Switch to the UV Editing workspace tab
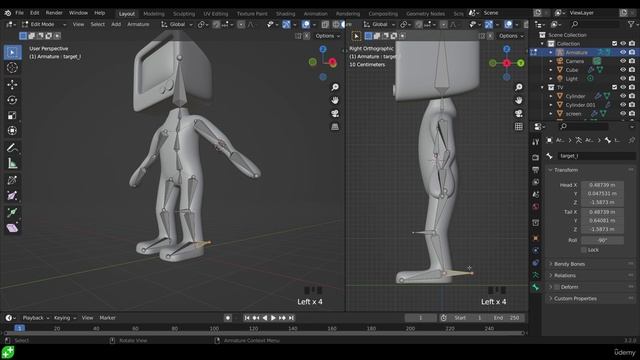The height and width of the screenshot is (360, 640). (x=216, y=13)
